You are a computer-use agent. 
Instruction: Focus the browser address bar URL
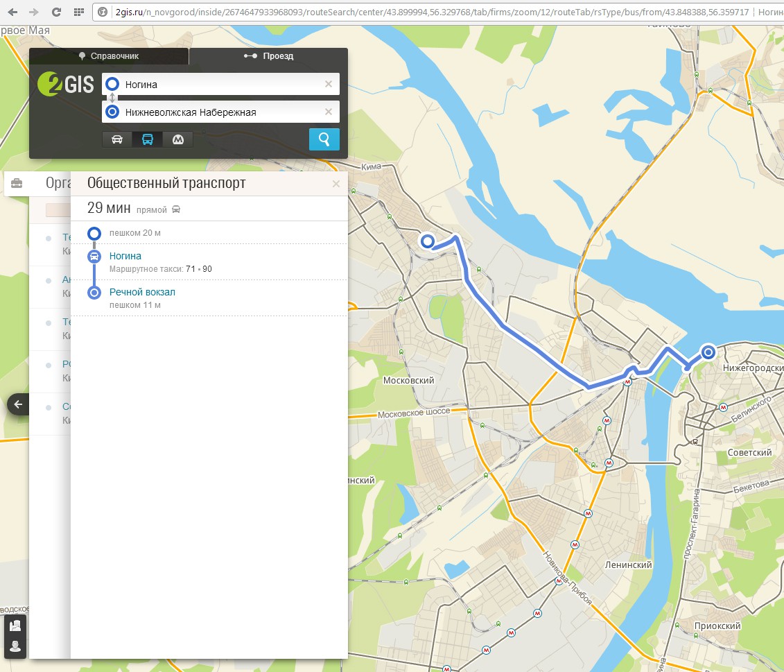[x=432, y=12]
